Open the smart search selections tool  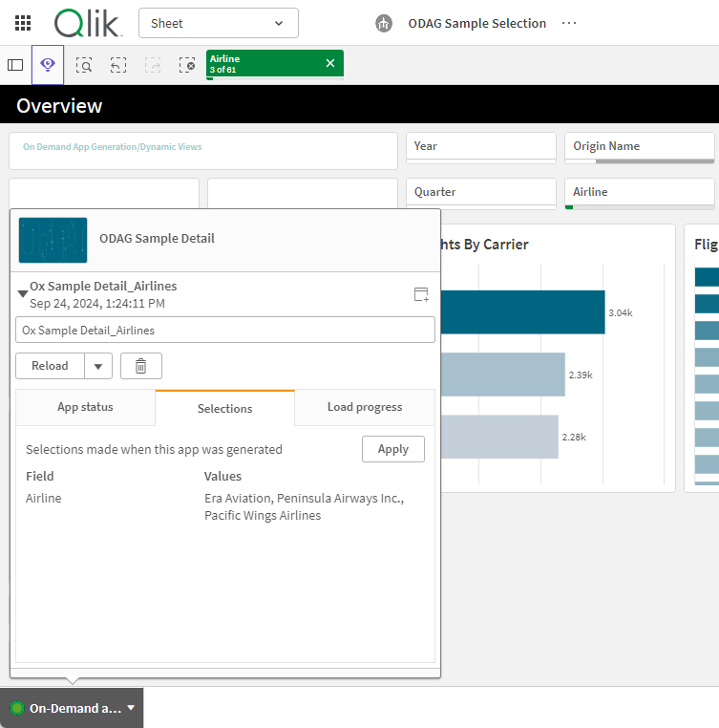(x=84, y=65)
